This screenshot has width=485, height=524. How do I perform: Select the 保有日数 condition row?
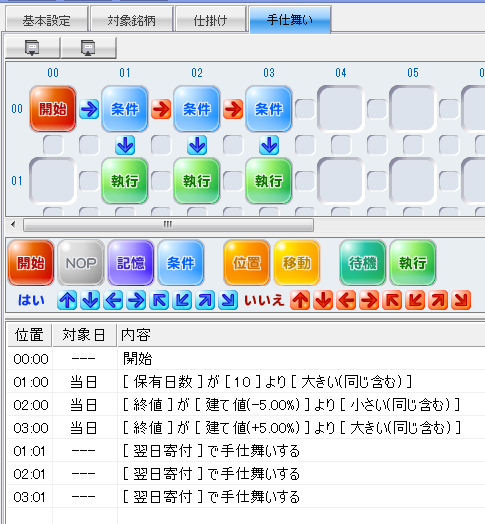[246, 382]
